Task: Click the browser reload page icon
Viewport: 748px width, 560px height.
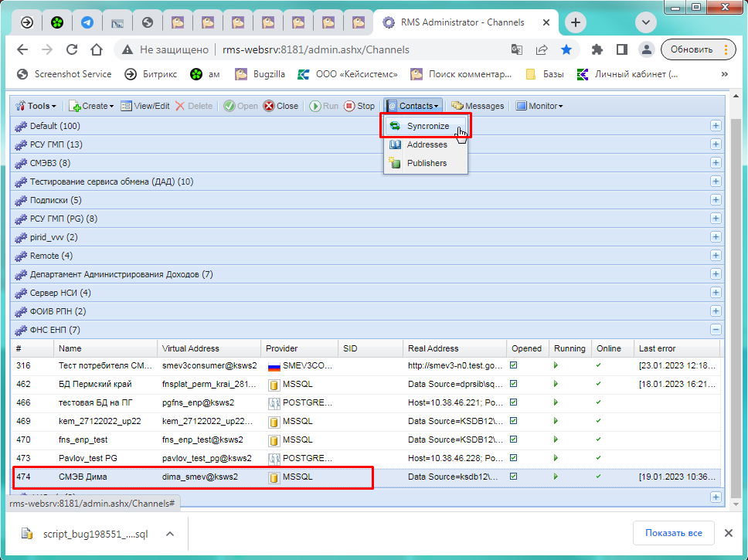Action: point(72,49)
